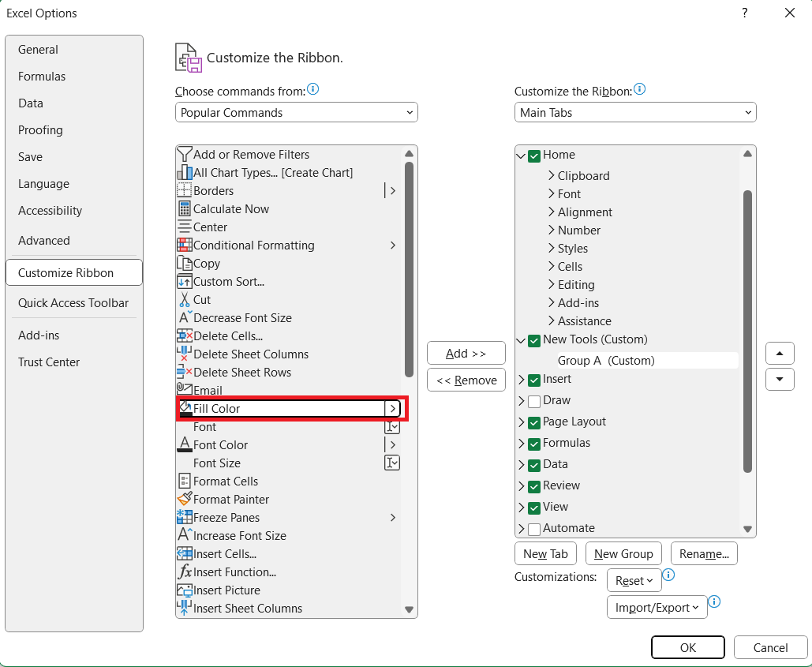This screenshot has height=667, width=812.
Task: Click the Delete Cells icon
Action: (185, 335)
